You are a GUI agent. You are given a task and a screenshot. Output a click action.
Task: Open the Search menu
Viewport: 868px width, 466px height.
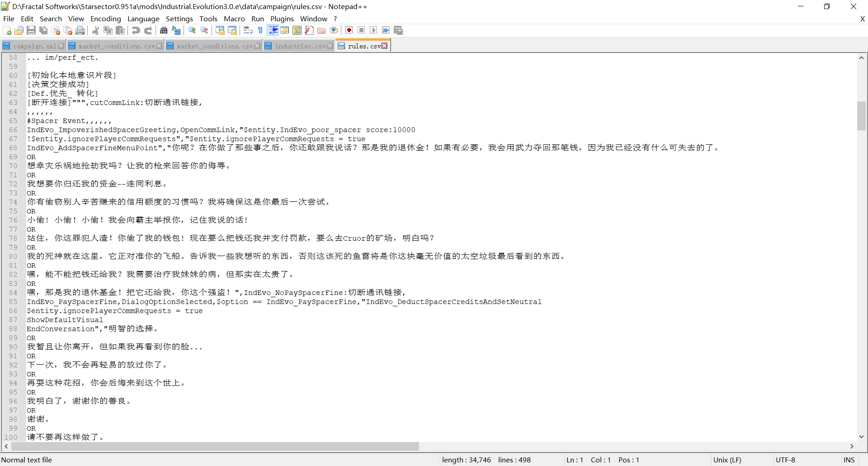tap(51, 19)
